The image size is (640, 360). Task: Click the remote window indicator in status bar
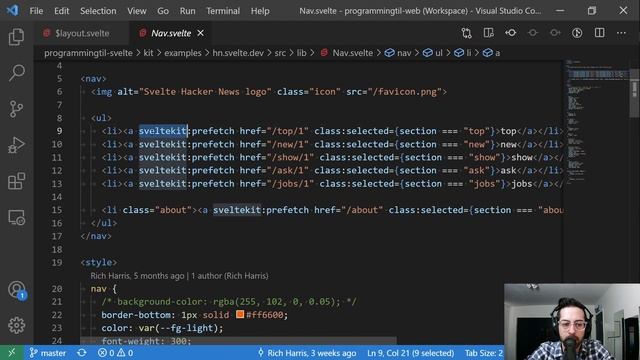(11, 353)
